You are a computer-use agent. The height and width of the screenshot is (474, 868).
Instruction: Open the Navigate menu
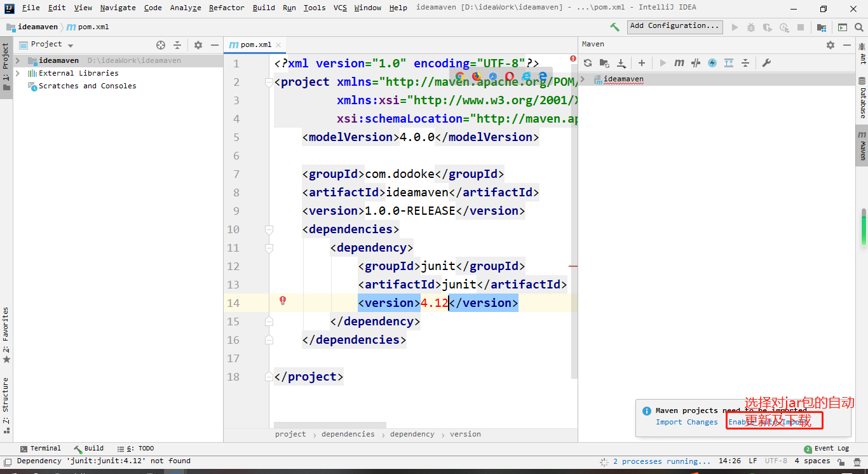click(118, 8)
